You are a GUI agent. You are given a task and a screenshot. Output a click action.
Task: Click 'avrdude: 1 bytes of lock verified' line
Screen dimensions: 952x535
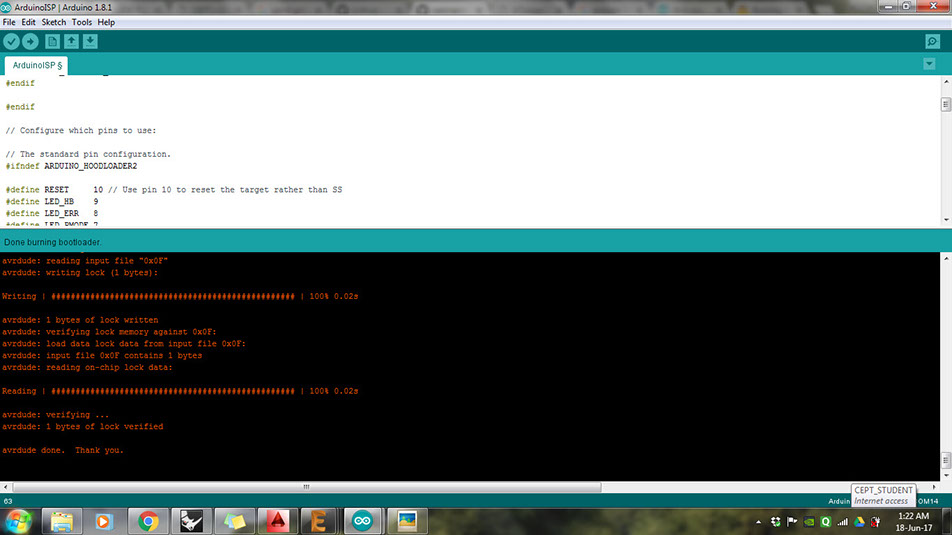click(83, 426)
